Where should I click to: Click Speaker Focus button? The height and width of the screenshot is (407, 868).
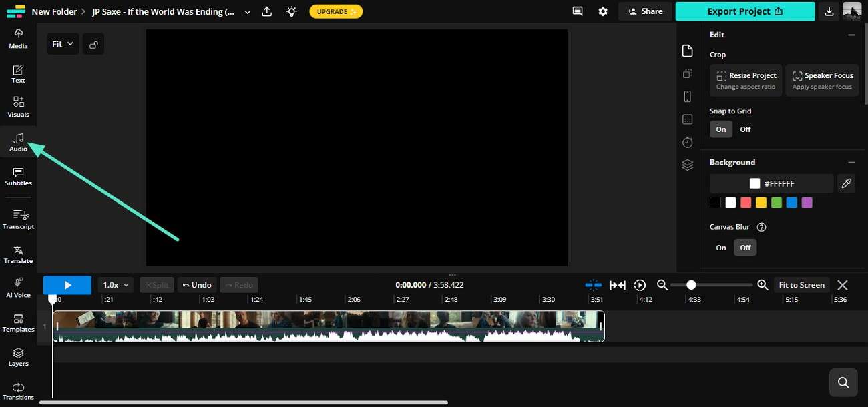822,80
